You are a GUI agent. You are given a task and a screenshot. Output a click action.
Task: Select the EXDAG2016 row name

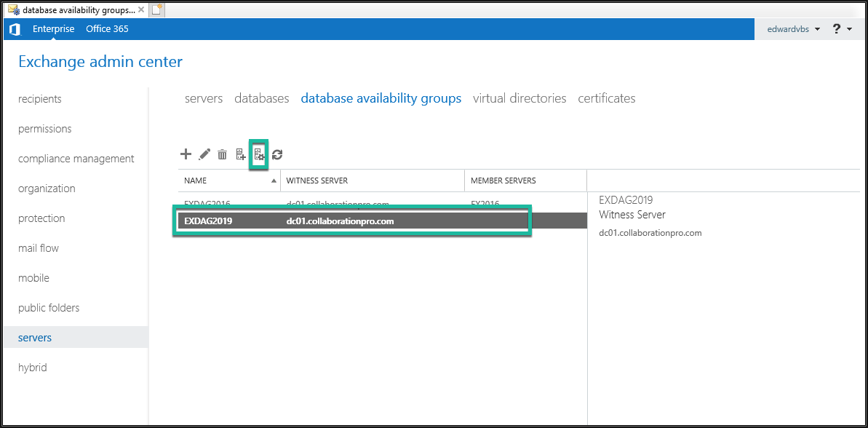pos(207,203)
